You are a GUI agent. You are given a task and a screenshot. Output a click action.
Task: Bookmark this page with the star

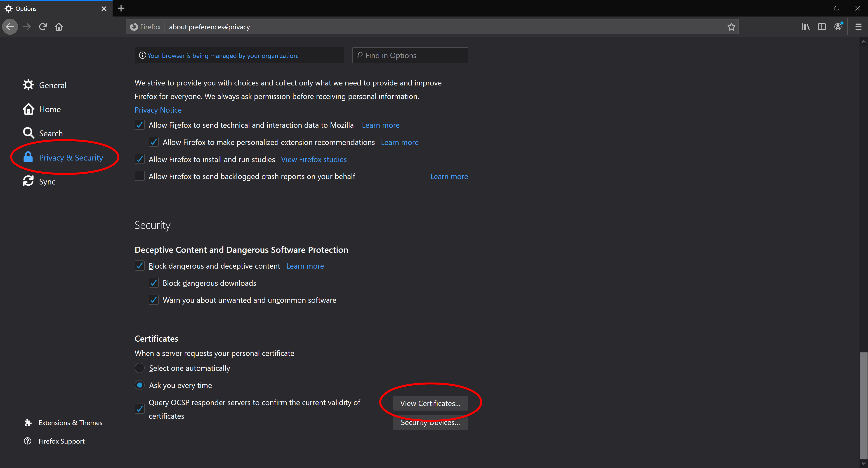point(731,27)
